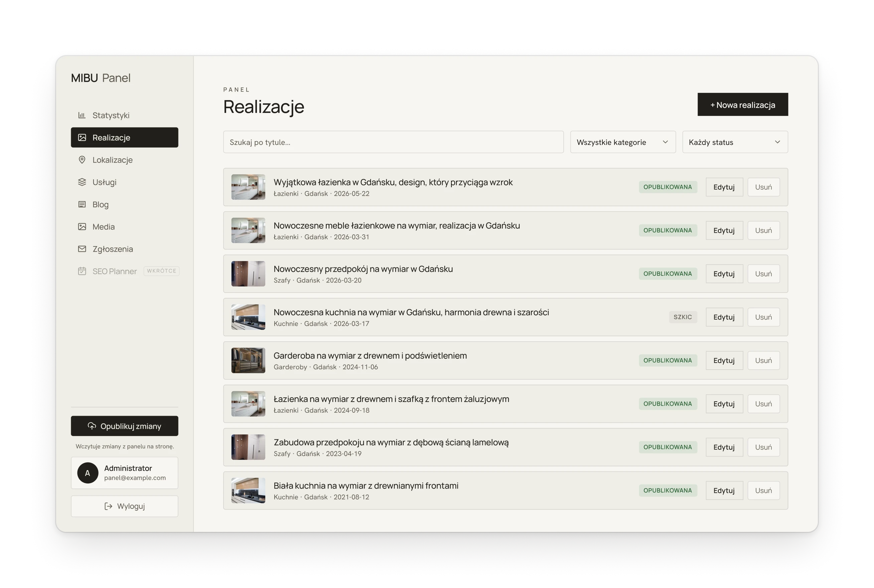874x588 pixels.
Task: Click the Administrator avatar circle
Action: 88,473
